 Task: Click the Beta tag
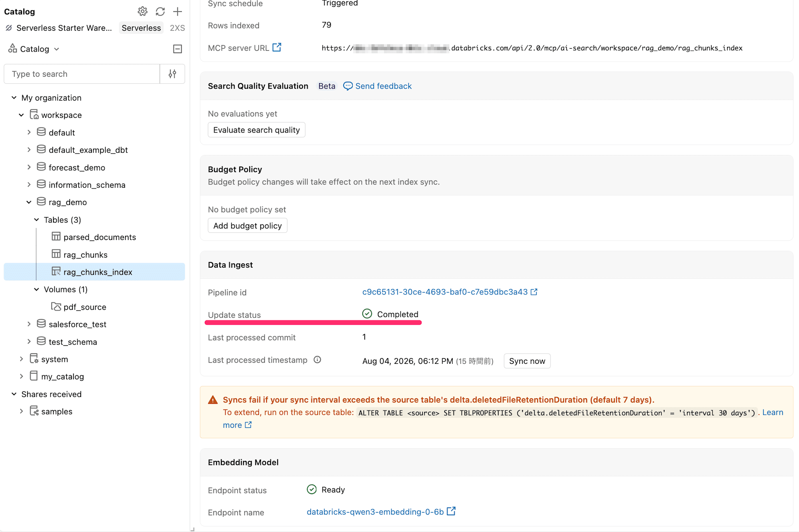[x=327, y=86]
